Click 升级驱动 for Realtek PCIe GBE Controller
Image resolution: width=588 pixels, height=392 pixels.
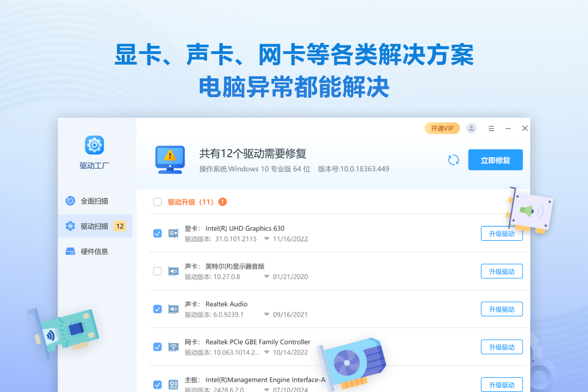[x=502, y=347]
